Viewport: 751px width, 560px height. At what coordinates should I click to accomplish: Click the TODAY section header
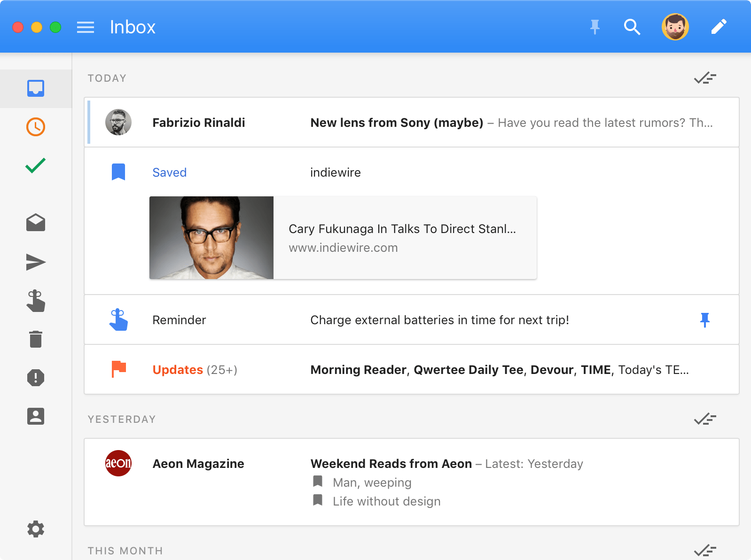[107, 78]
